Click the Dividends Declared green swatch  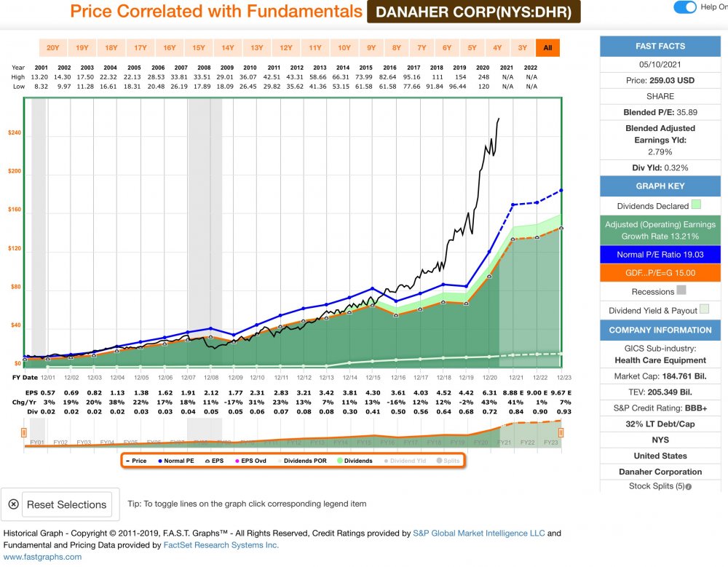(x=696, y=205)
